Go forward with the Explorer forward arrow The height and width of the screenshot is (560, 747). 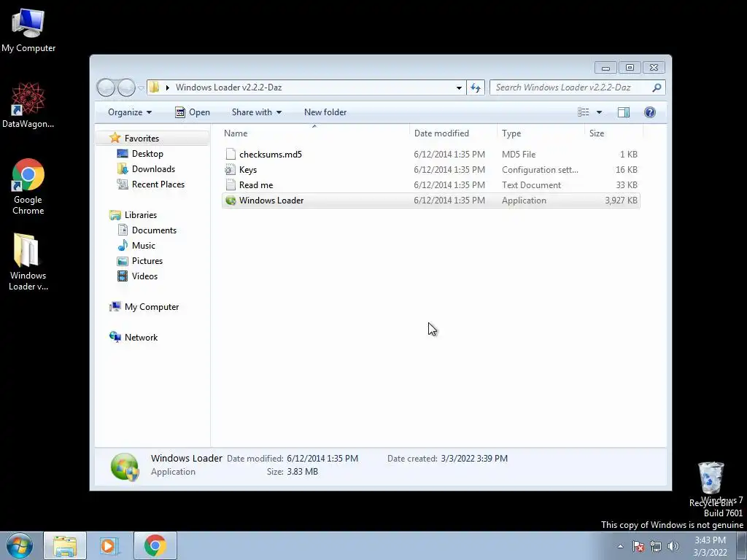126,87
